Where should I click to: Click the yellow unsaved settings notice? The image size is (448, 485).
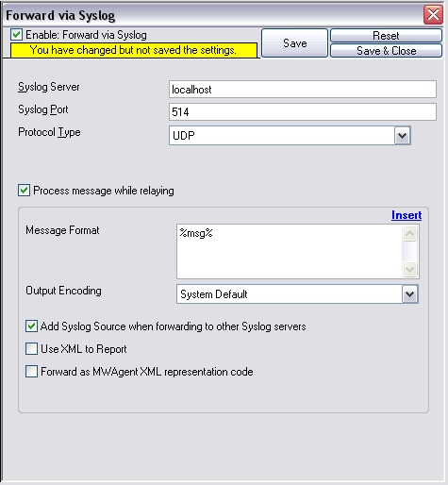pos(134,50)
